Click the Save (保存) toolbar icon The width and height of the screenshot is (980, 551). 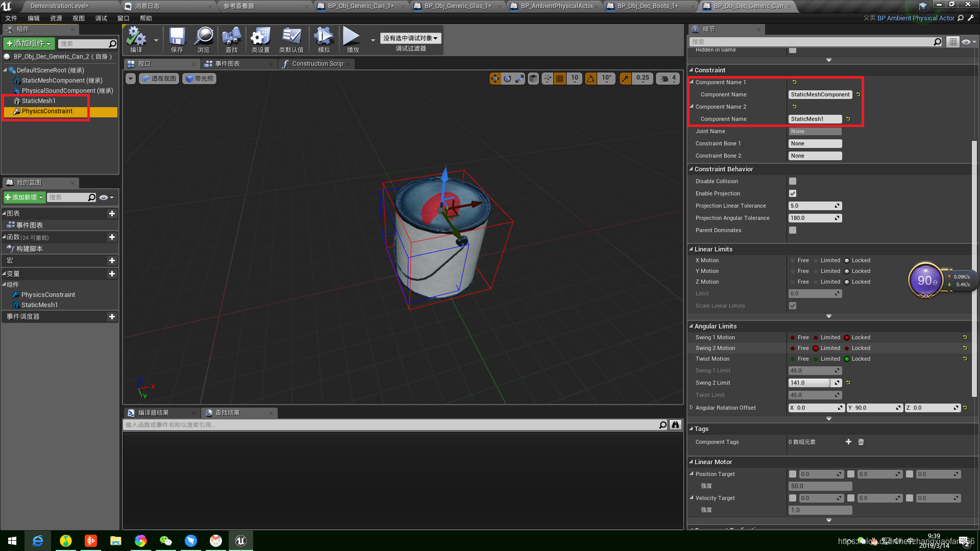click(177, 37)
